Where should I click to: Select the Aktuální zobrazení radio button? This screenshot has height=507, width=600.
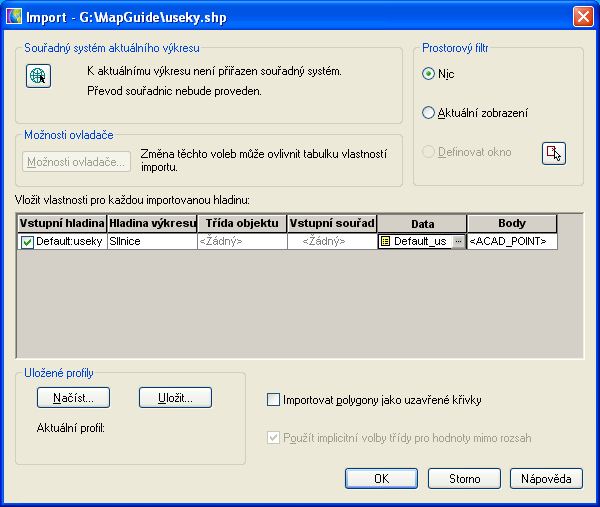[429, 113]
